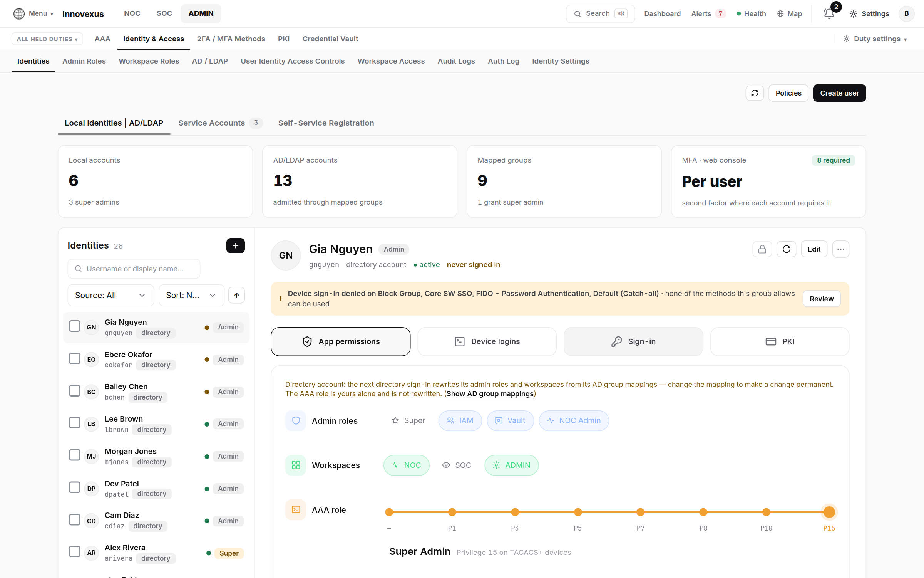Select Alex Rivera's checkbox

coord(74,552)
